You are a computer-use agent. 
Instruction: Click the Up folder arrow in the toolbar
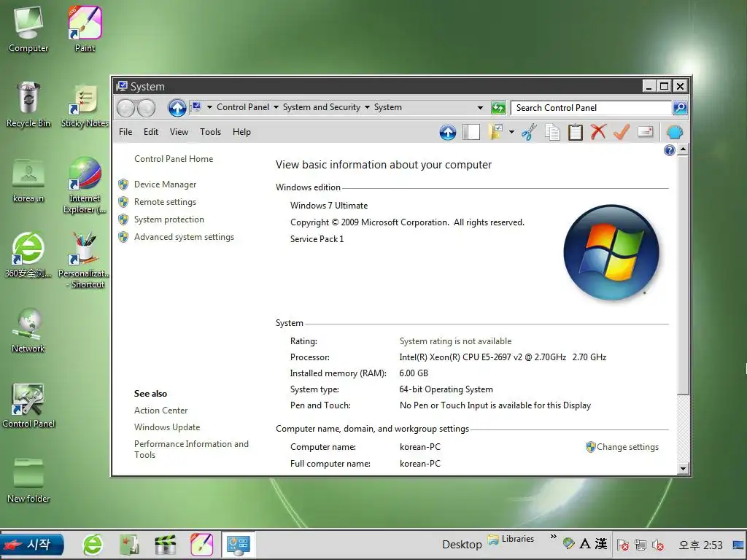(448, 132)
